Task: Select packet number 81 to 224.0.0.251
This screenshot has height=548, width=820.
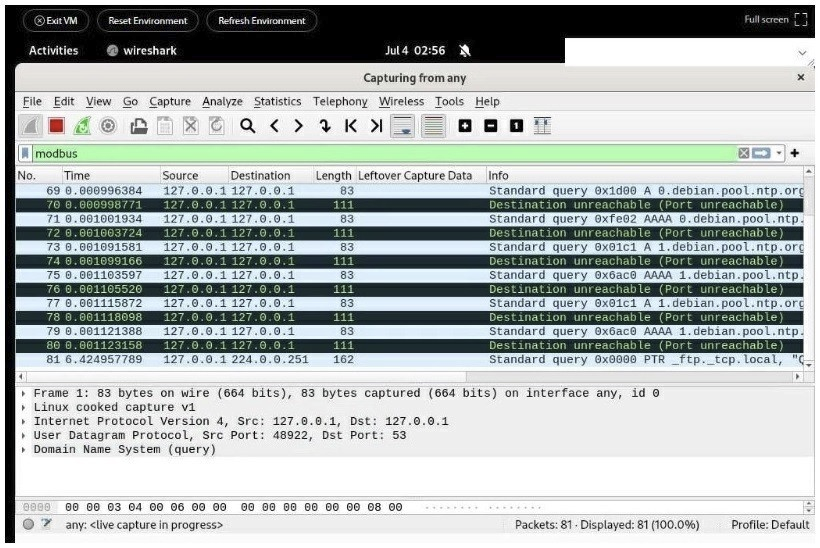Action: click(x=409, y=360)
